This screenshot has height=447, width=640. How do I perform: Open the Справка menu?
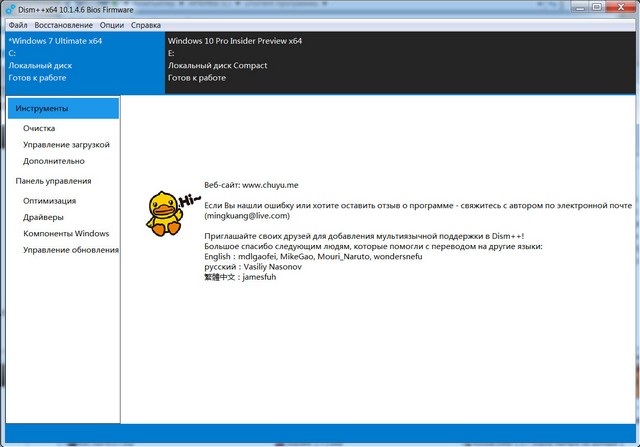[x=146, y=24]
